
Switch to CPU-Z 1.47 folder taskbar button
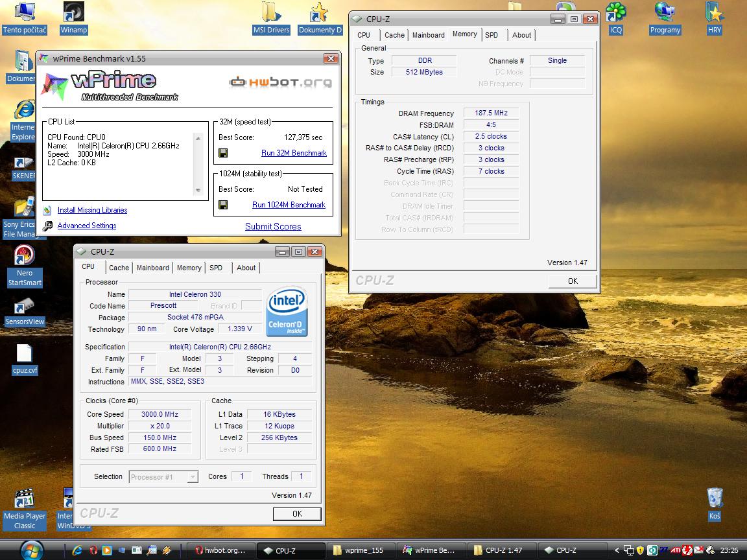click(502, 550)
